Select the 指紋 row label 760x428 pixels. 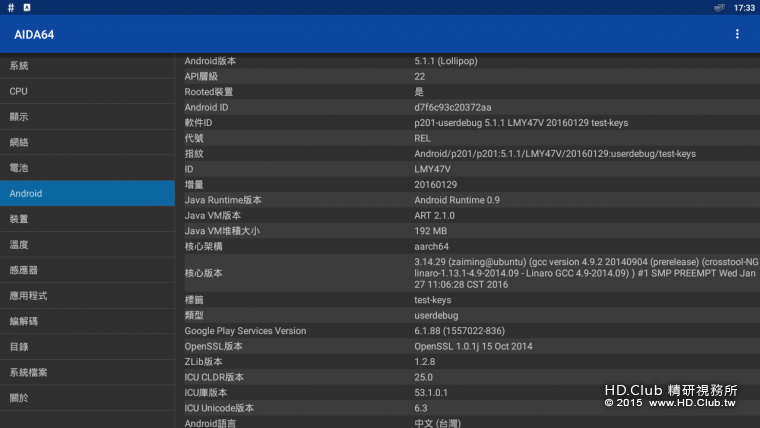[193, 154]
